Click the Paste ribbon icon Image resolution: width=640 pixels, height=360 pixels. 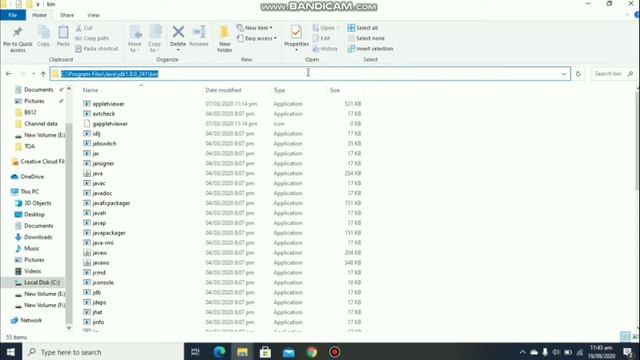pos(63,33)
